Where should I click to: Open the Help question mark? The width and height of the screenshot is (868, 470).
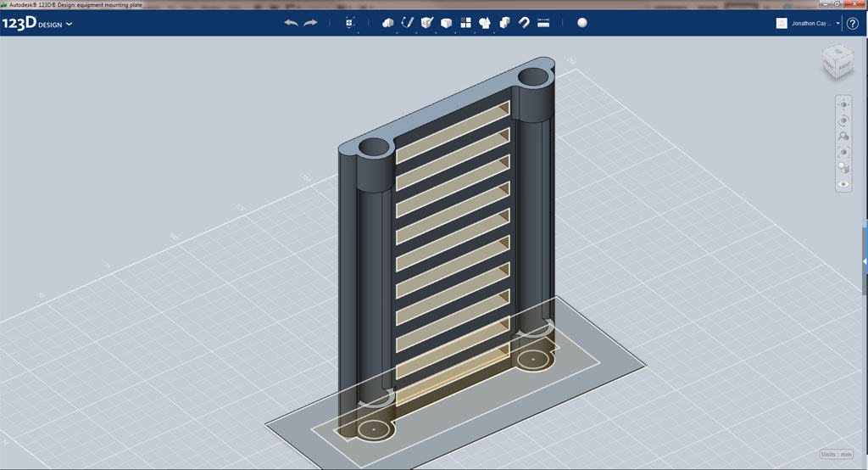(x=853, y=23)
